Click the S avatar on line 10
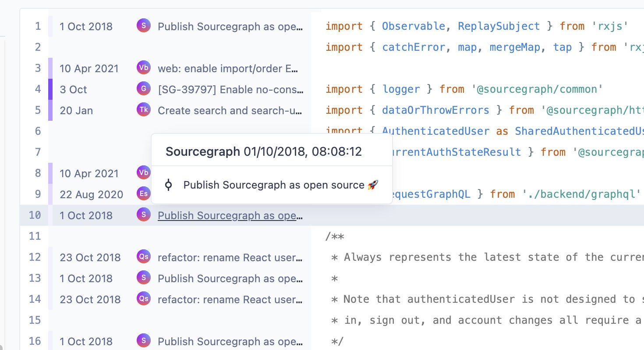 [x=144, y=215]
